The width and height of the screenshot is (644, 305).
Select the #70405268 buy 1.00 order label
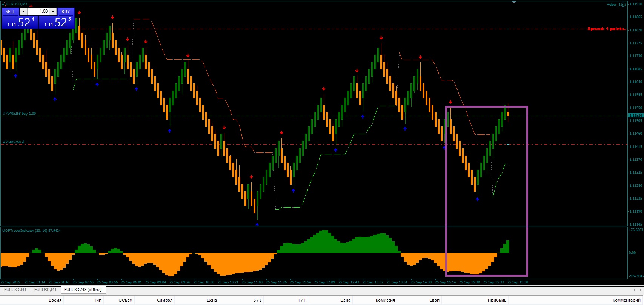click(20, 113)
